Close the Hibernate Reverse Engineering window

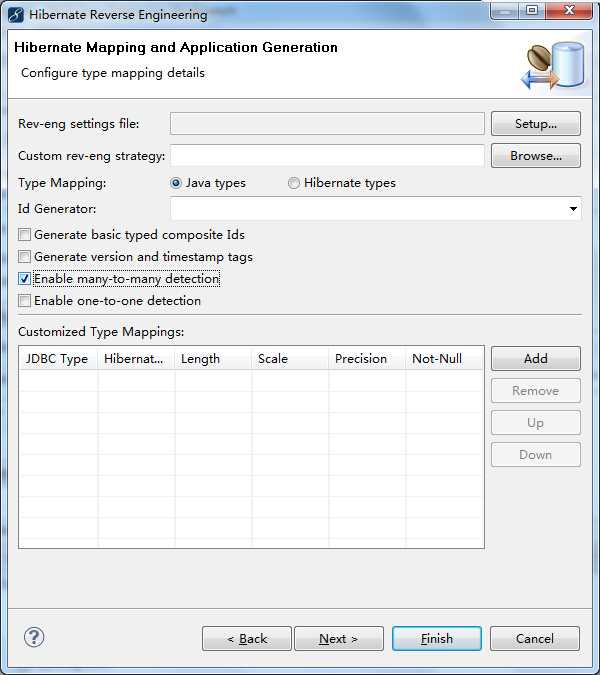pos(569,10)
